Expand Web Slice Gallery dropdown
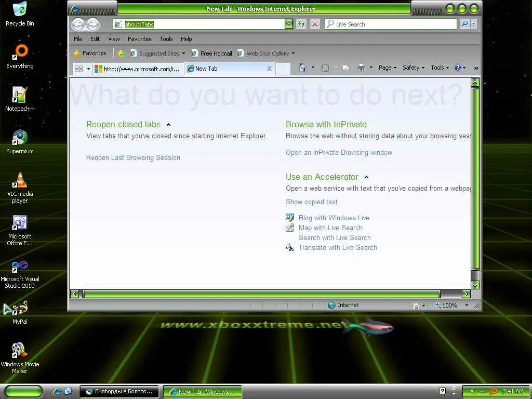Screen dimensions: 532x399 point(293,54)
